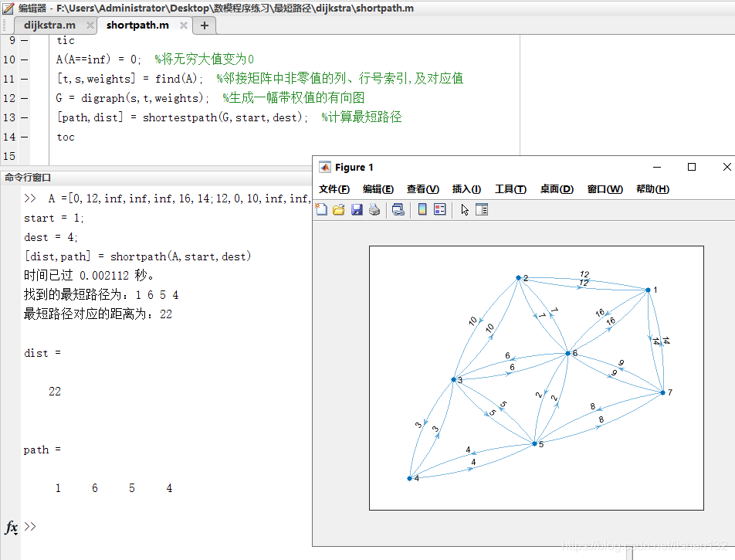
Task: Set breakpoint dash on line 13
Action: [x=25, y=117]
